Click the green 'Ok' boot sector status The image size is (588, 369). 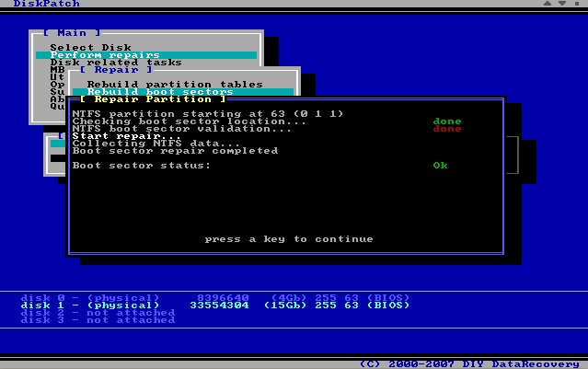coord(441,166)
